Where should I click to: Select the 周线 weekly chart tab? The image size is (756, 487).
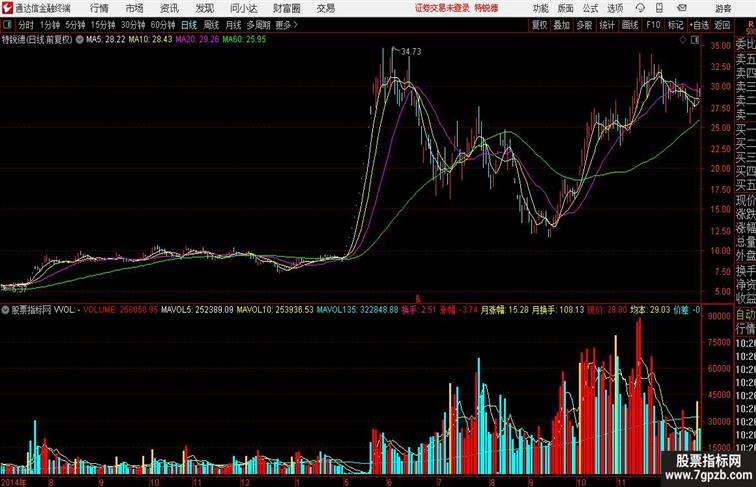coord(211,25)
